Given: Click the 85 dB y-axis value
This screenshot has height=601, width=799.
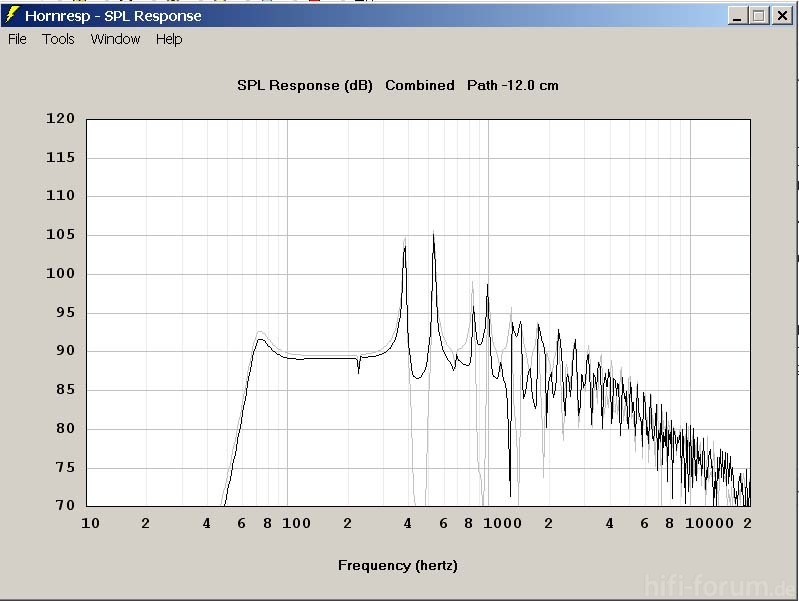Looking at the screenshot, I should 65,389.
